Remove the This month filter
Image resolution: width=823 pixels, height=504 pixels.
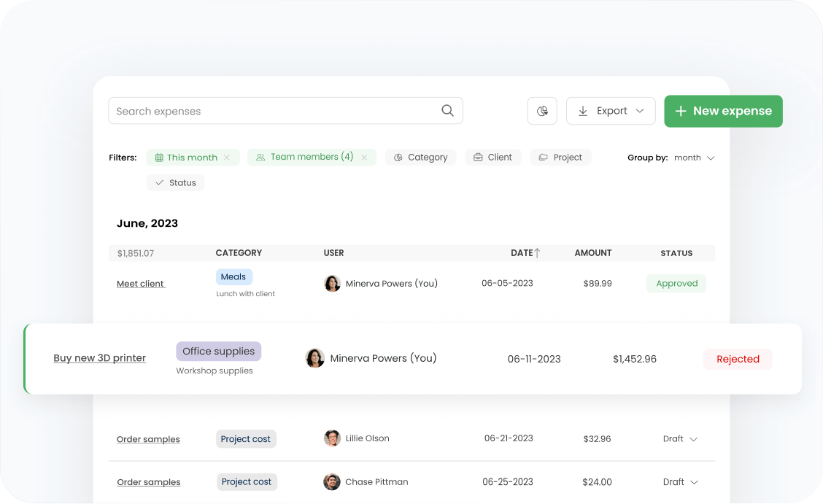pos(227,158)
